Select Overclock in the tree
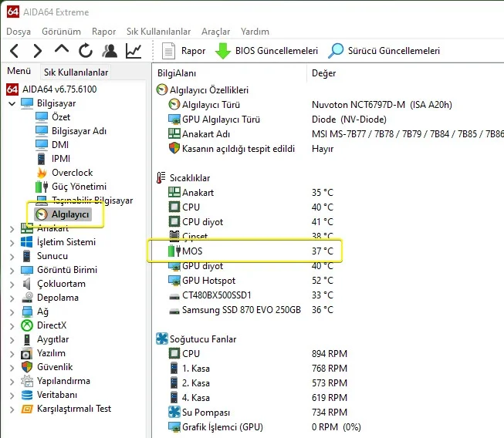This screenshot has height=438, width=504. click(65, 173)
